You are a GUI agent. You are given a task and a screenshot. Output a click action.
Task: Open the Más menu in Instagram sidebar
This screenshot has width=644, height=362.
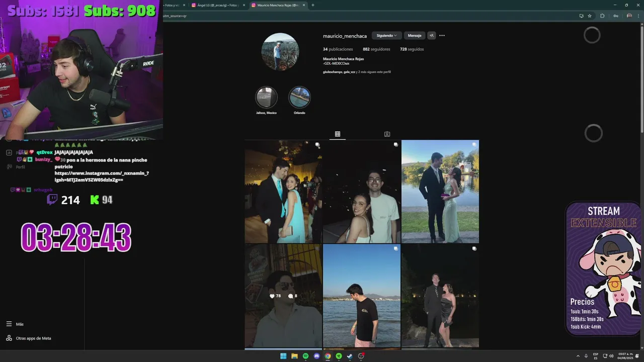(x=15, y=324)
